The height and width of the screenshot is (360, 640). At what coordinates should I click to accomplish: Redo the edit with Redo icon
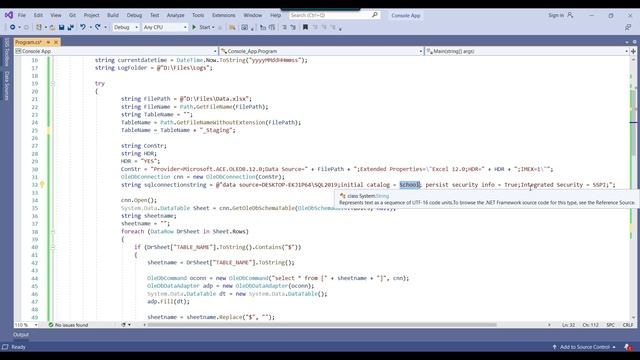(x=98, y=27)
